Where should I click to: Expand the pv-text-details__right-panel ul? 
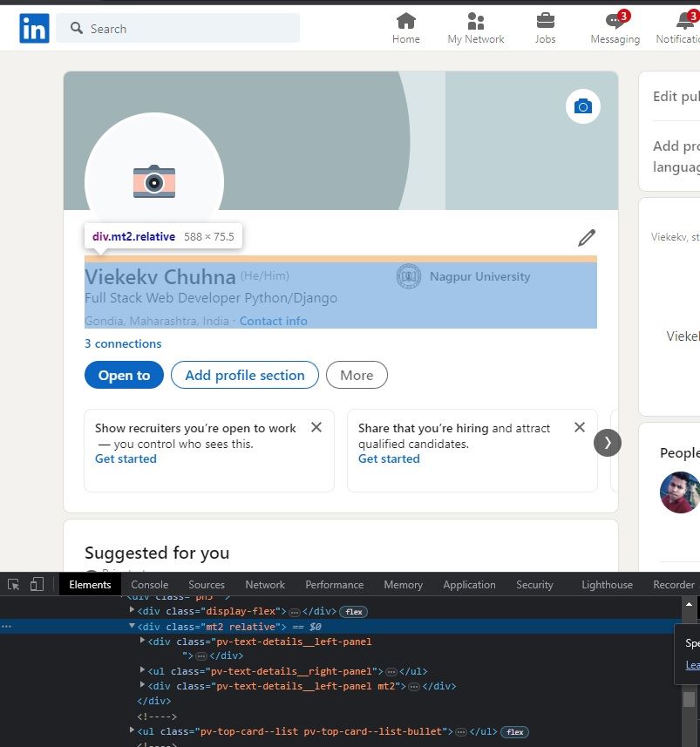[x=142, y=670]
